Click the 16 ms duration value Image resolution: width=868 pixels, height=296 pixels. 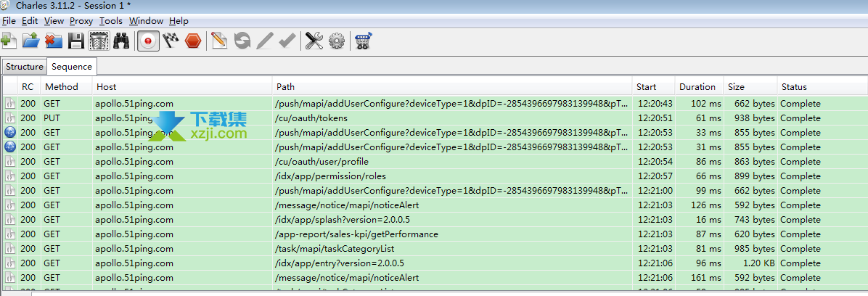click(x=708, y=220)
